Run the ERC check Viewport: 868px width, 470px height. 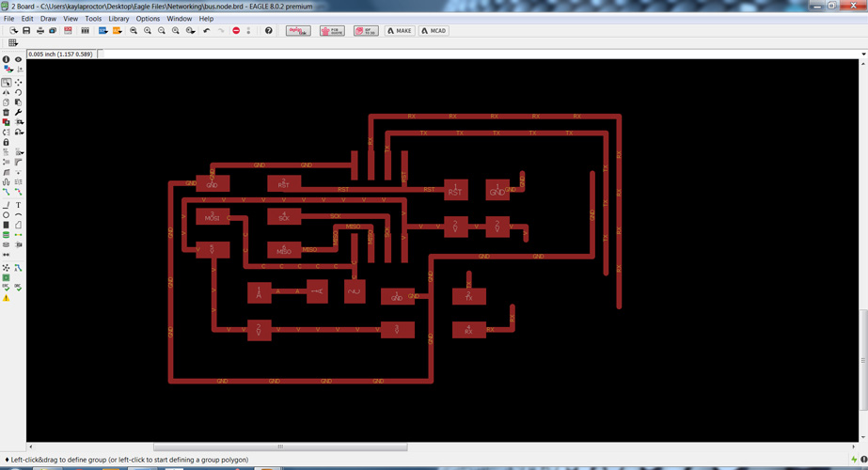click(x=6, y=288)
